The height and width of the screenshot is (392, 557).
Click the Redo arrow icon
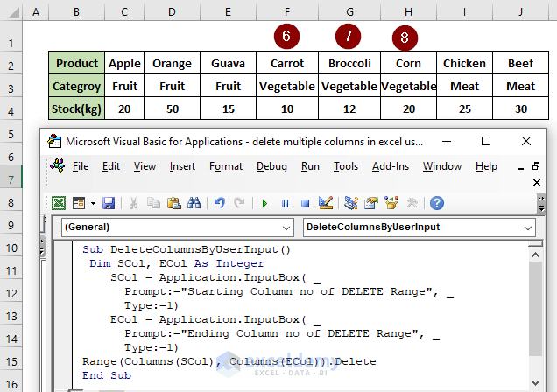239,203
